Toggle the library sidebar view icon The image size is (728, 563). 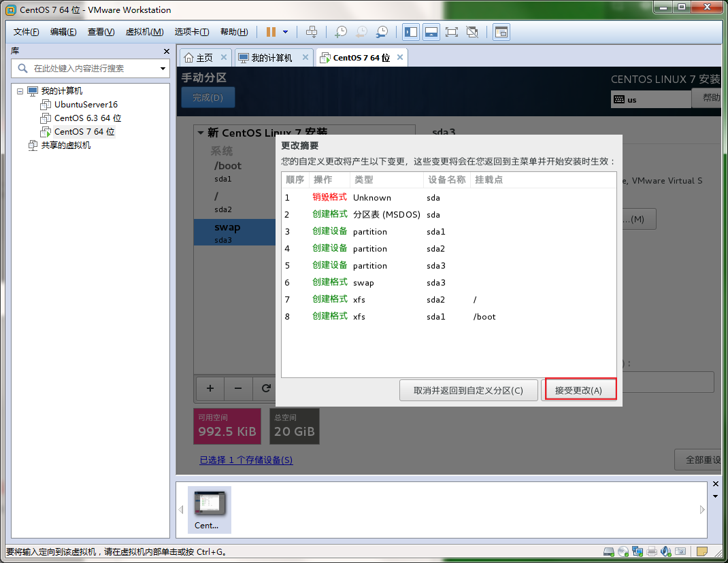(411, 32)
